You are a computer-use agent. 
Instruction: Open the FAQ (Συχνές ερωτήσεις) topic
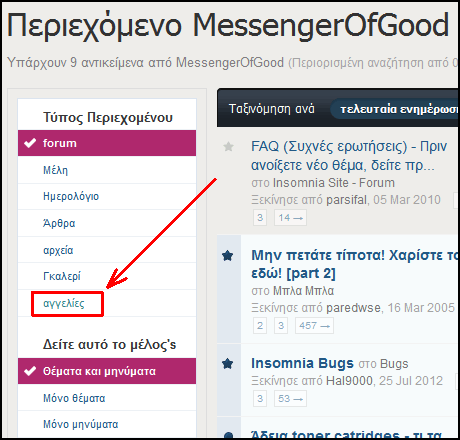(349, 155)
